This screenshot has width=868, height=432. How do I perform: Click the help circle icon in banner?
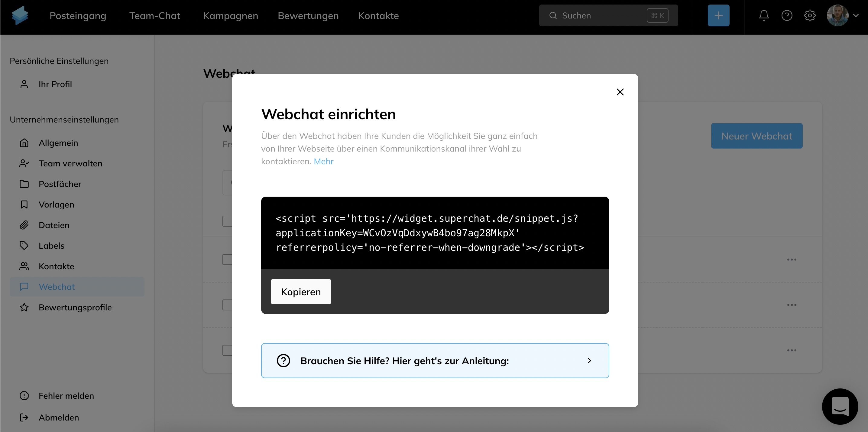pos(283,361)
